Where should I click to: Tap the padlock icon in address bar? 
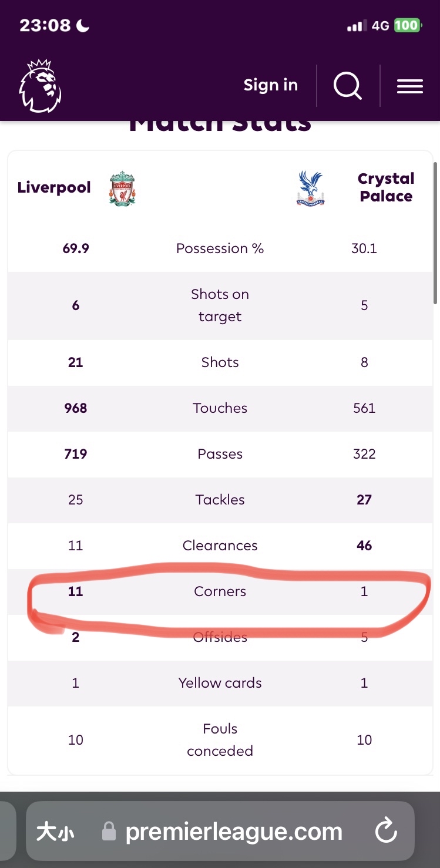(x=109, y=832)
